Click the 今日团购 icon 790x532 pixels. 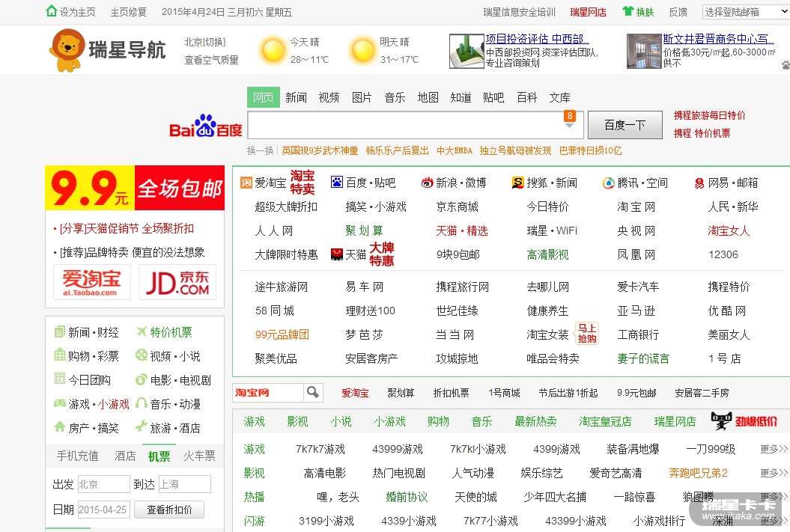pyautogui.click(x=59, y=379)
